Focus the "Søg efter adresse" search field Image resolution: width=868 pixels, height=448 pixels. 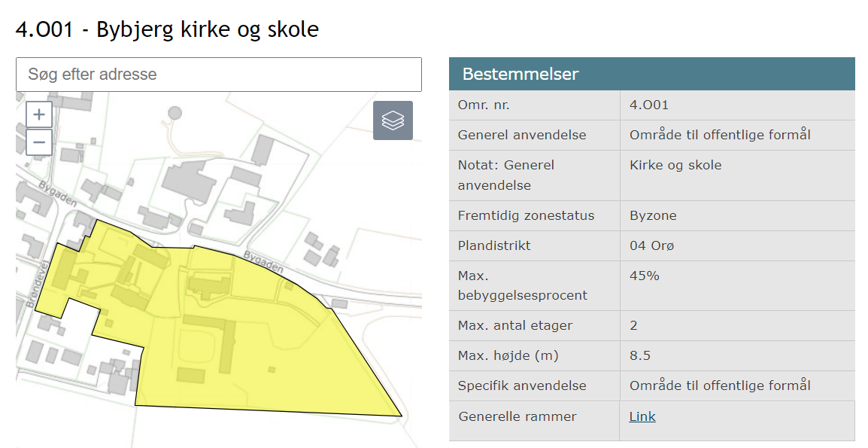click(218, 75)
